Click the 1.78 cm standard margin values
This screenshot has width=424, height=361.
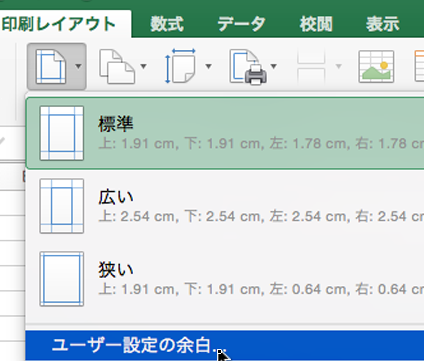click(261, 144)
